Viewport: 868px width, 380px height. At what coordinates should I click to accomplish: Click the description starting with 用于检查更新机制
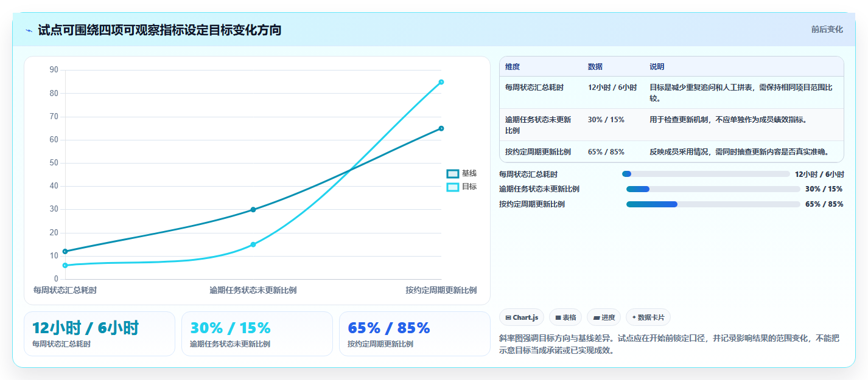point(728,120)
